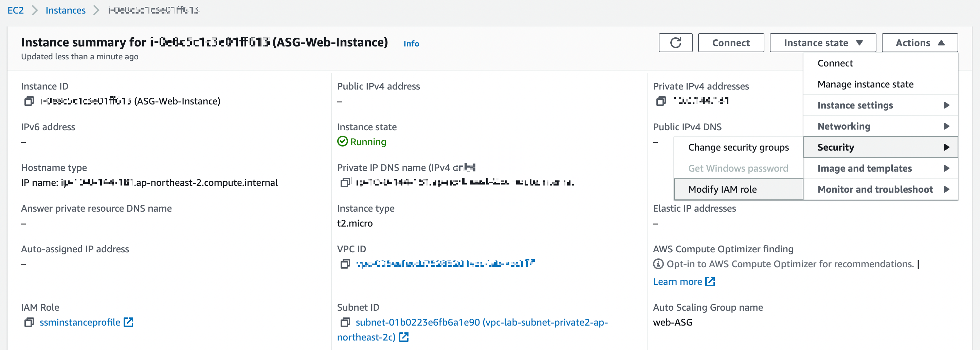This screenshot has width=980, height=350.
Task: Open external link icon next to ssminstanceprofile
Action: tap(129, 322)
